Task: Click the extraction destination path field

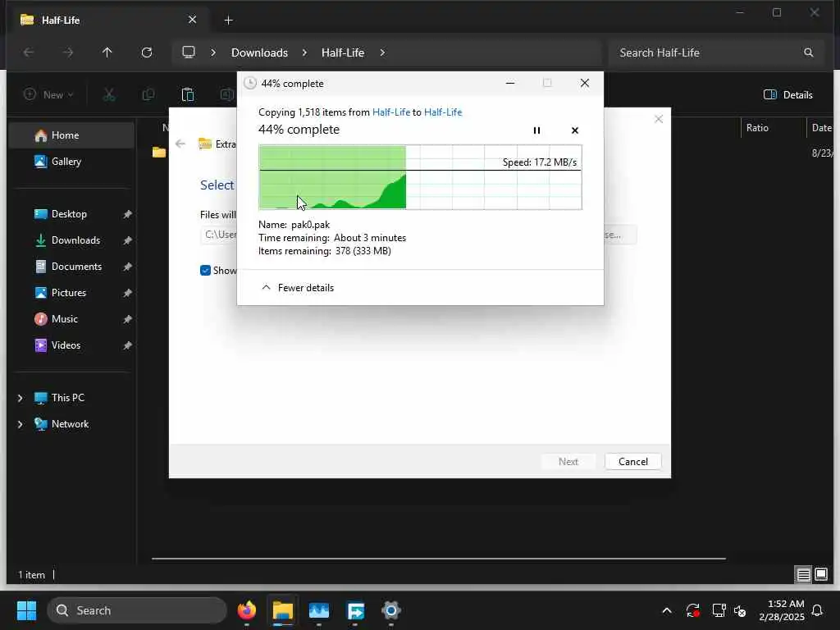Action: [219, 235]
